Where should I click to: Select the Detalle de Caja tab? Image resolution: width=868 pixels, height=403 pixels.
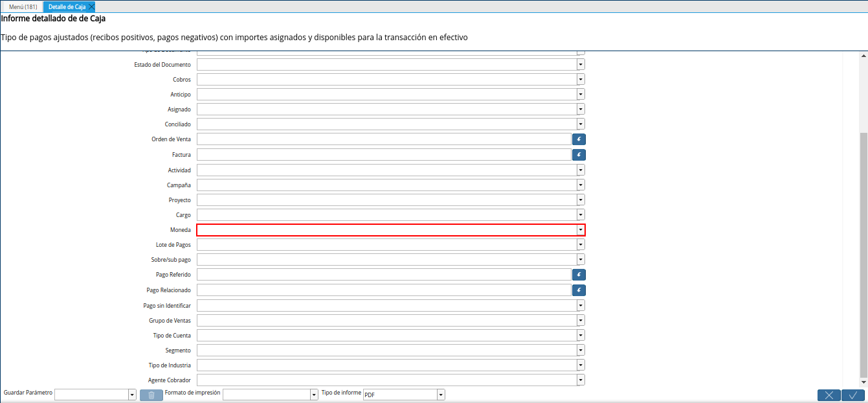[x=65, y=6]
